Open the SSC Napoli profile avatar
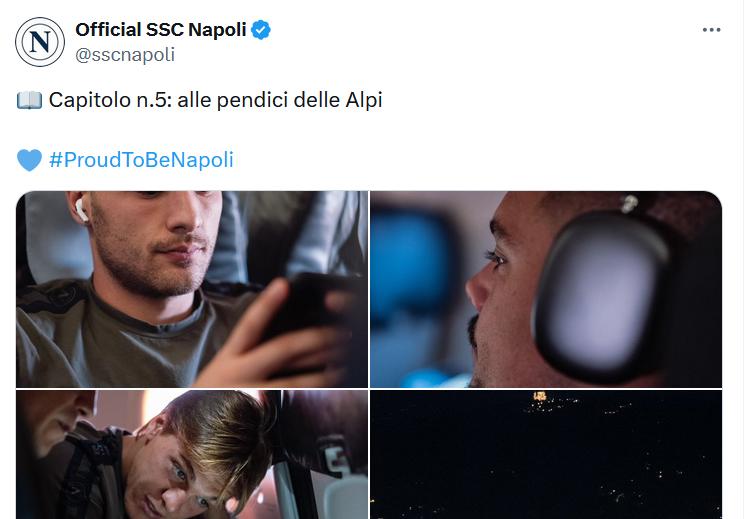The height and width of the screenshot is (519, 747). point(40,42)
